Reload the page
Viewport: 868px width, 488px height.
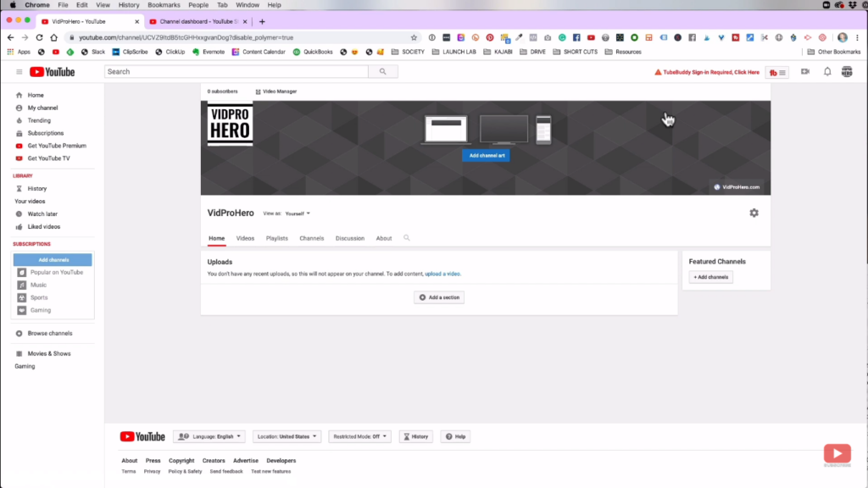pos(39,37)
